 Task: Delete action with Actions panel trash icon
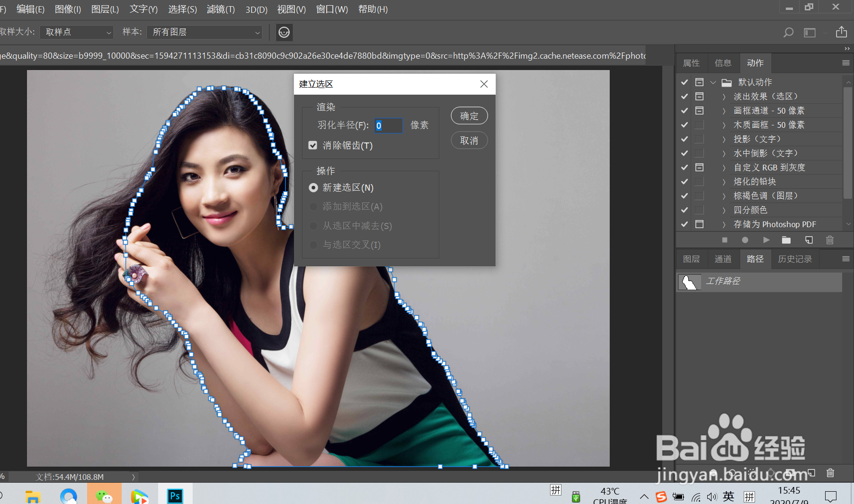pos(830,240)
